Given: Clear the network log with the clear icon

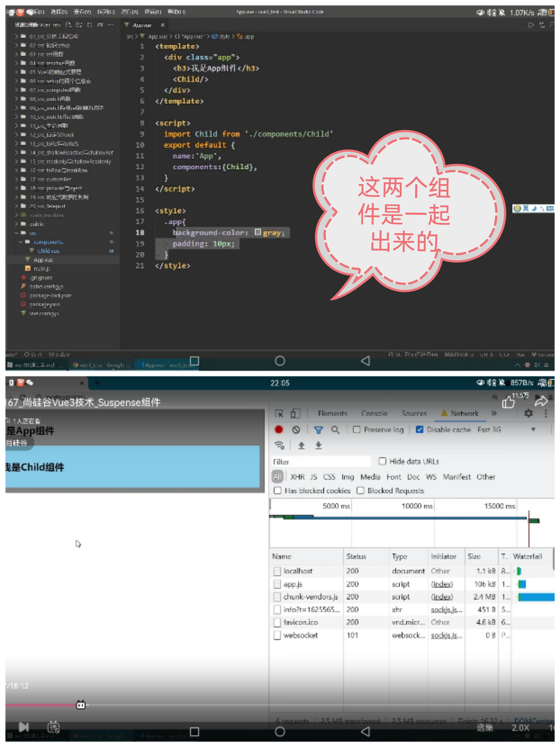Looking at the screenshot, I should click(296, 429).
